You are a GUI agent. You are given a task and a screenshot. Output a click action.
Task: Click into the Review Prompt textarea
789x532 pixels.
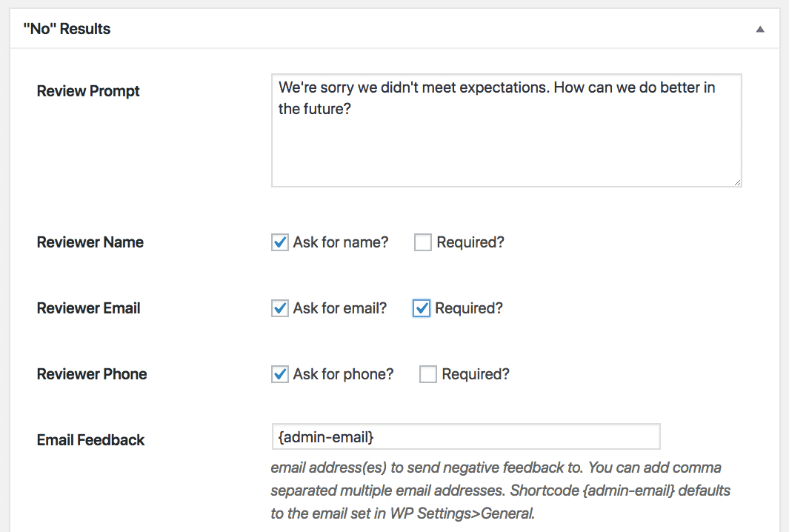pos(506,130)
